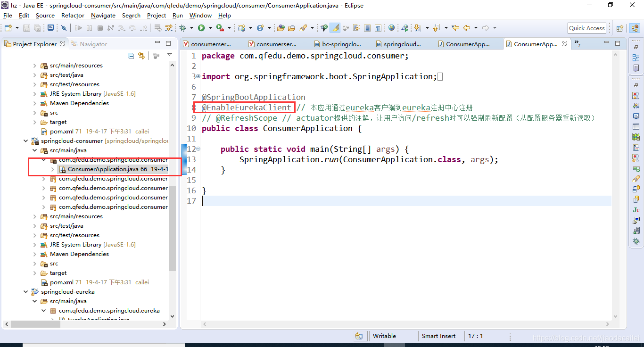
Task: Select com.qfedu.demo.springcloud.eureka package
Action: coord(109,311)
